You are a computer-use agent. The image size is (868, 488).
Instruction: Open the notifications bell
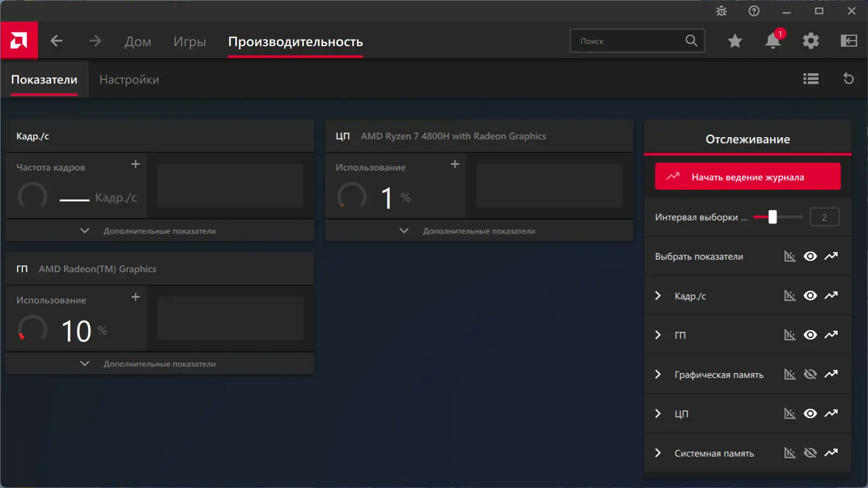[773, 41]
